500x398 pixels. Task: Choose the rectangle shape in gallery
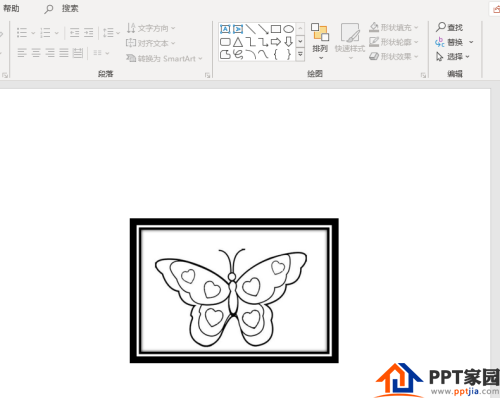(276, 29)
